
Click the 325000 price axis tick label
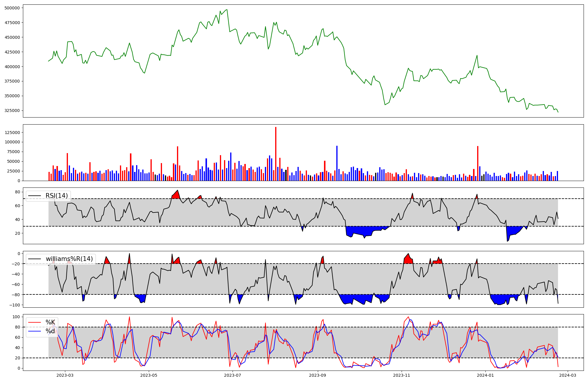(x=12, y=110)
